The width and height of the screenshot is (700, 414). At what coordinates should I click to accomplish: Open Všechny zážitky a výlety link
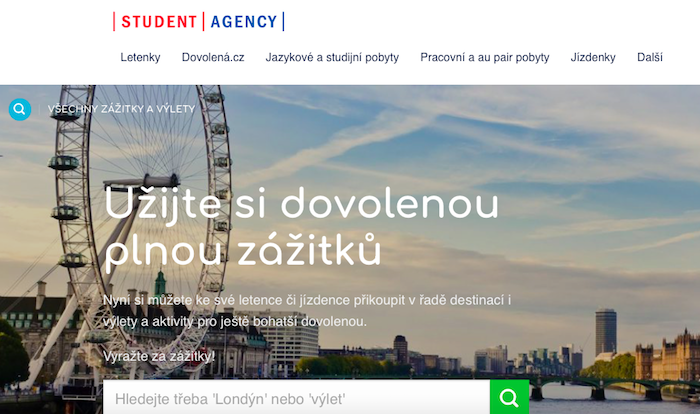(x=121, y=109)
